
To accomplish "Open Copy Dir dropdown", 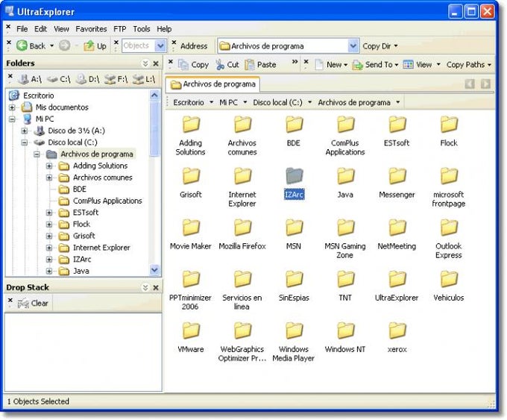I will point(380,46).
